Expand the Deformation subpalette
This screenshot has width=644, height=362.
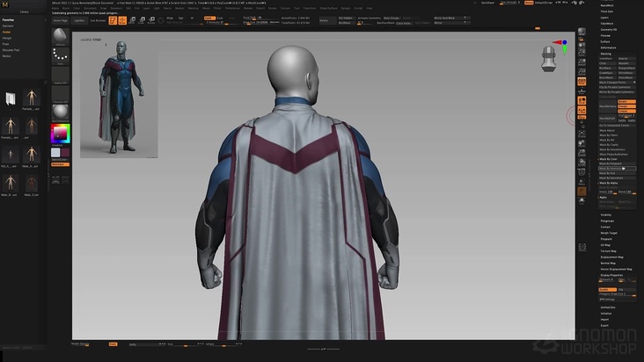tap(608, 47)
